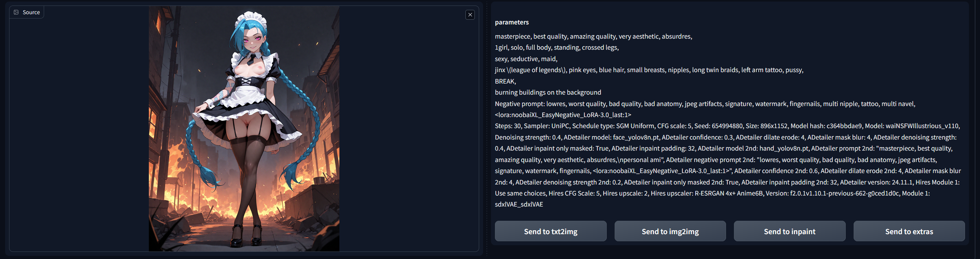Click the masterpiece, best quality prompt line
Image resolution: width=980 pixels, height=259 pixels.
[x=593, y=36]
